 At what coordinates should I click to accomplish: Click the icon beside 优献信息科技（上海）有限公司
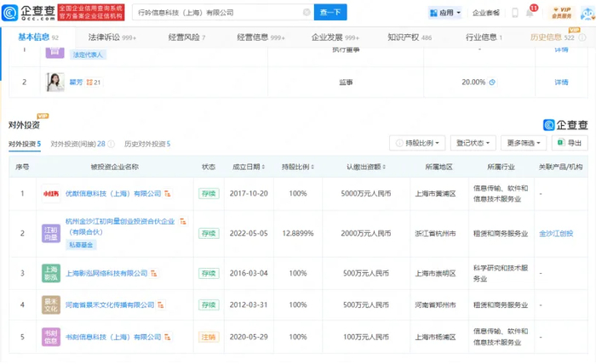point(169,194)
